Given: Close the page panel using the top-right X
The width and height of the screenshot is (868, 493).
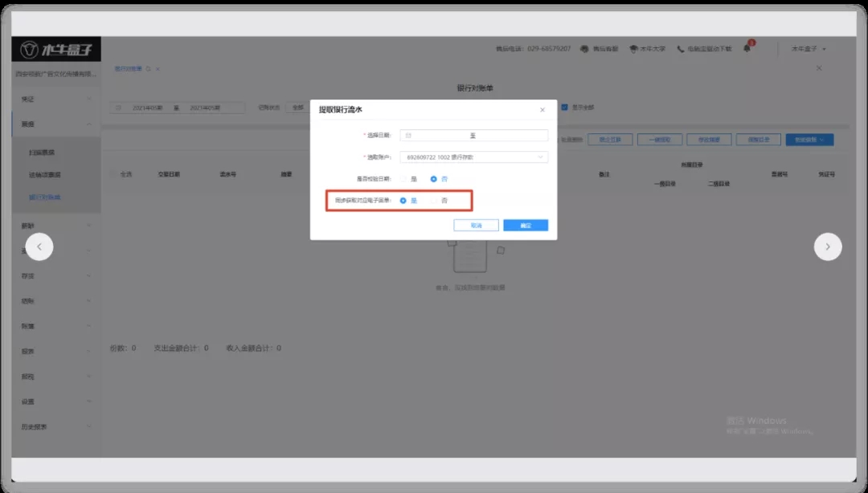Looking at the screenshot, I should pos(819,68).
